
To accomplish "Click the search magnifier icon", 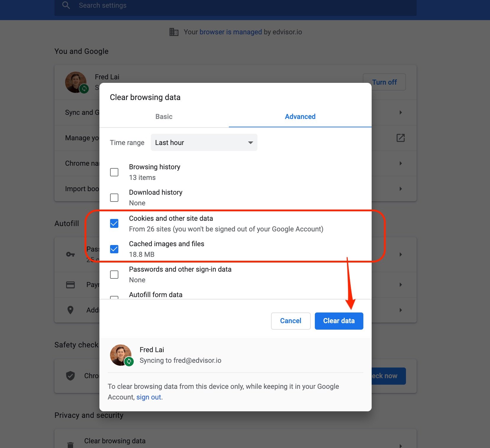I will click(66, 5).
